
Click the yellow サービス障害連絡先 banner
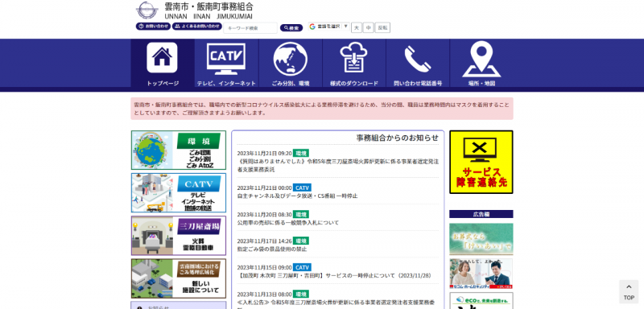point(481,162)
